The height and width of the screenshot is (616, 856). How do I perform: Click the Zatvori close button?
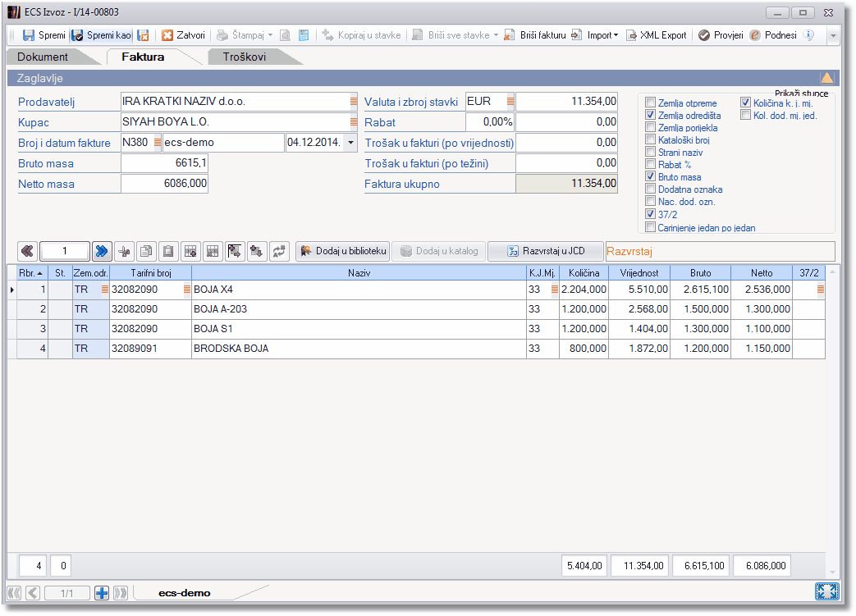[x=184, y=35]
